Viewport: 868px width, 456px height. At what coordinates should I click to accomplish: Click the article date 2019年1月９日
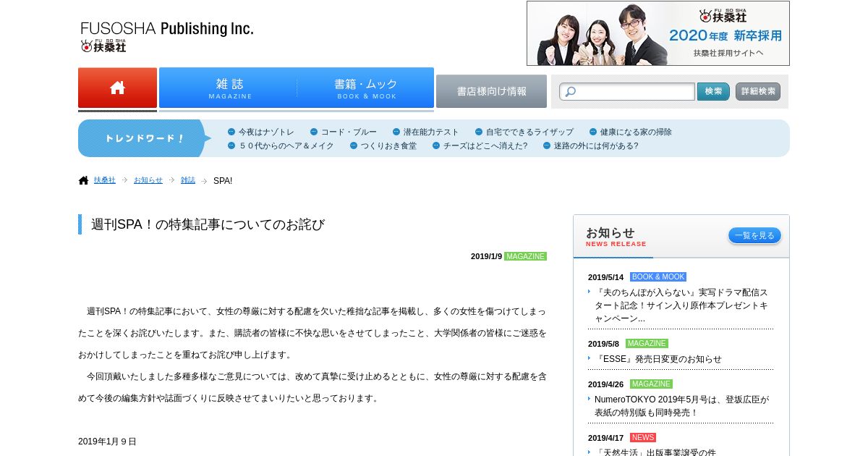(x=107, y=442)
